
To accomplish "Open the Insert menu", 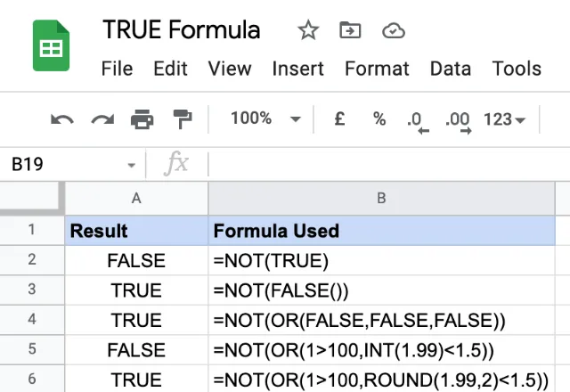I will tap(297, 69).
